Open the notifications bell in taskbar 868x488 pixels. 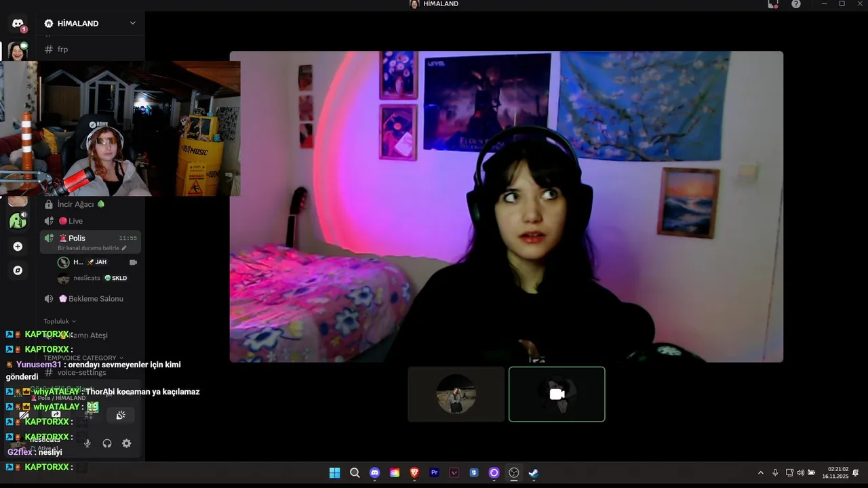tap(856, 473)
